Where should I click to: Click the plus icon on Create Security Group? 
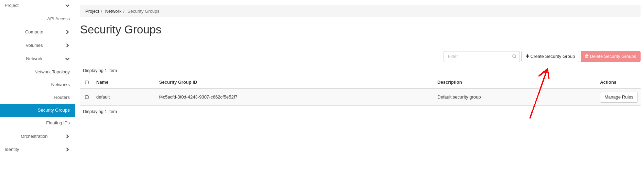click(527, 56)
